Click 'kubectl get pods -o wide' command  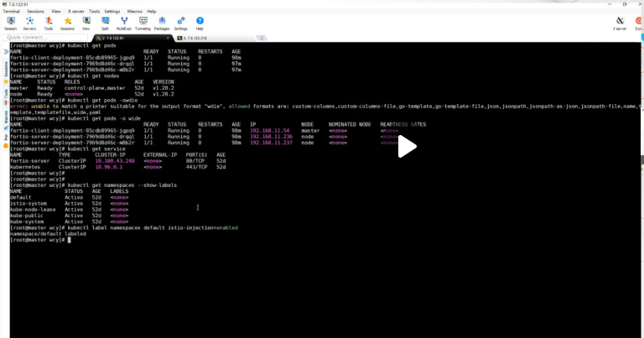pyautogui.click(x=104, y=119)
